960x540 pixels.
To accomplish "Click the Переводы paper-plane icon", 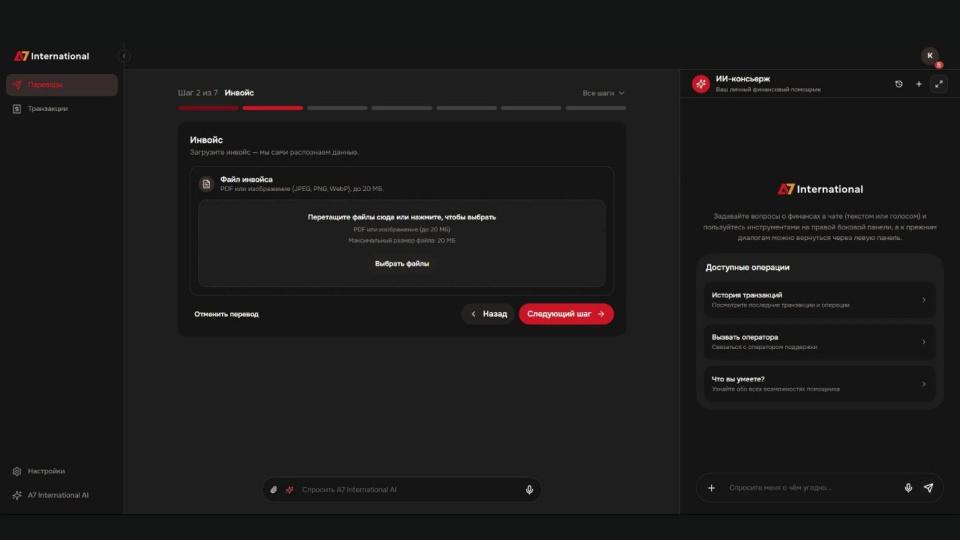I will [17, 85].
